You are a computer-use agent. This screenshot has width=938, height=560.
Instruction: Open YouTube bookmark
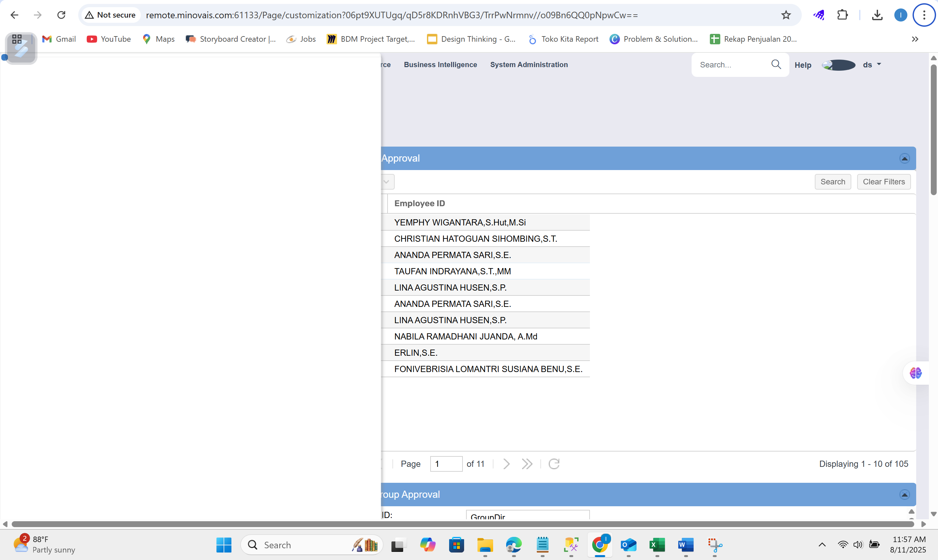pyautogui.click(x=109, y=39)
